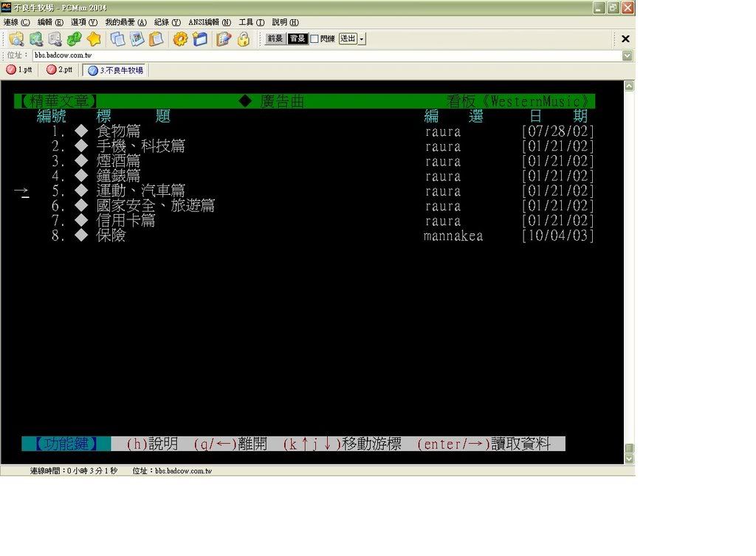756x556 pixels.
Task: Select the 背景 background color button
Action: pyautogui.click(x=298, y=39)
